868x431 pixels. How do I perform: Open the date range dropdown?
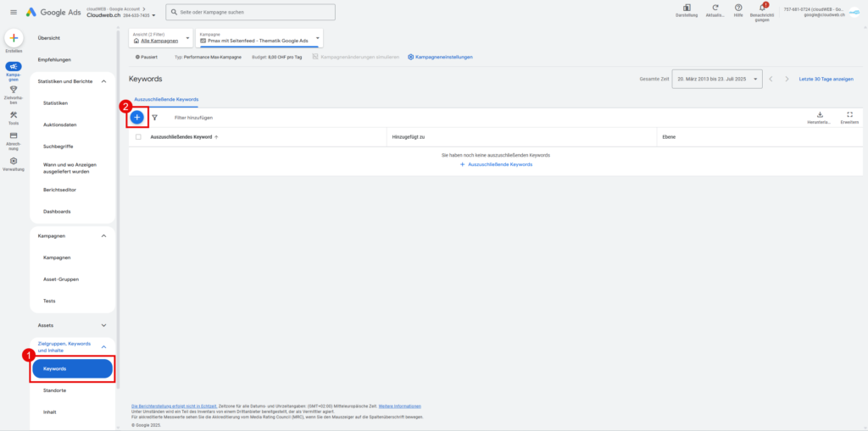716,79
